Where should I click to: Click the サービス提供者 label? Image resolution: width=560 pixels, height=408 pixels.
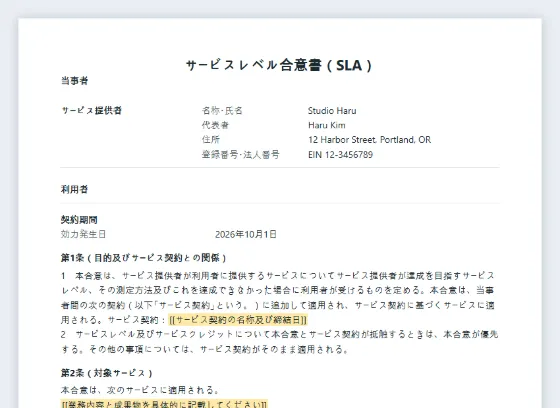[92, 110]
